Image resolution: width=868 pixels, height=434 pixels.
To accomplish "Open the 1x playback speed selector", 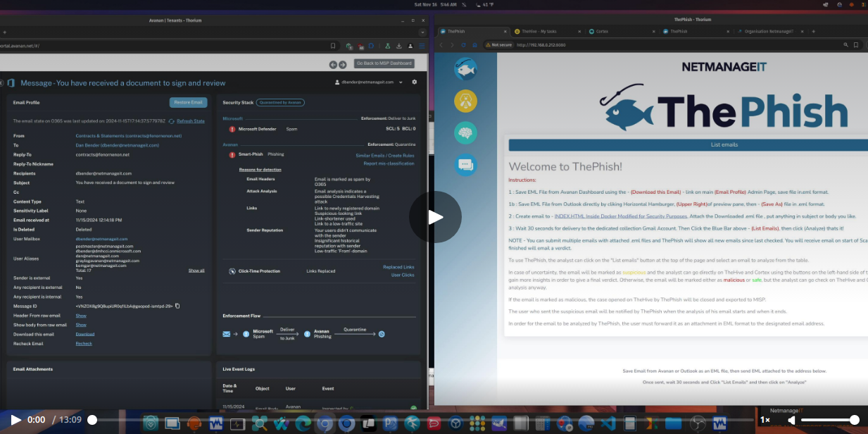I will click(x=765, y=420).
